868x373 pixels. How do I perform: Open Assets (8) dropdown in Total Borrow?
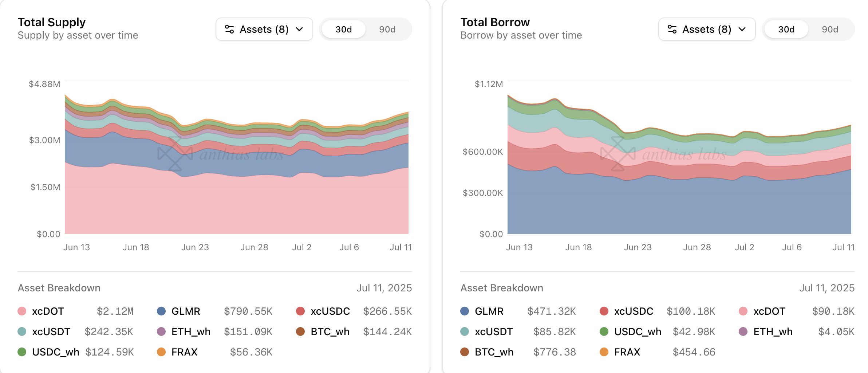(x=707, y=29)
